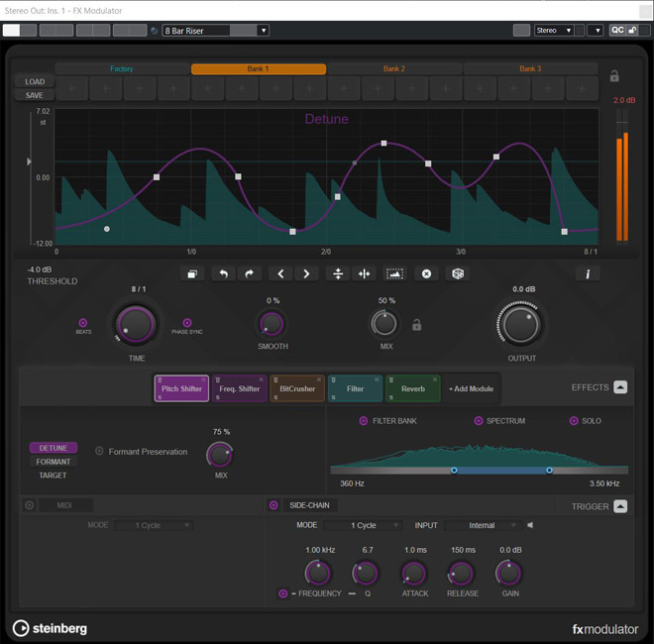This screenshot has height=644, width=654.
Task: Open the info panel with the i button
Action: [x=588, y=274]
